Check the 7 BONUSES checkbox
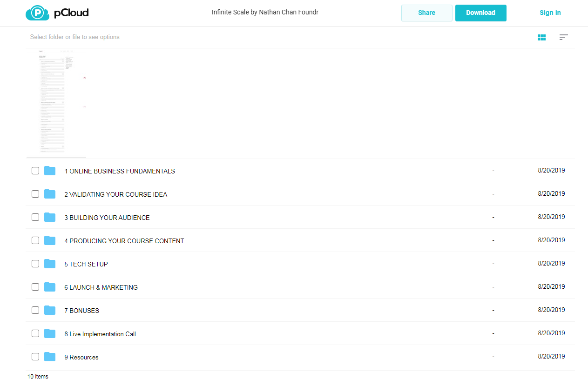 pyautogui.click(x=35, y=310)
